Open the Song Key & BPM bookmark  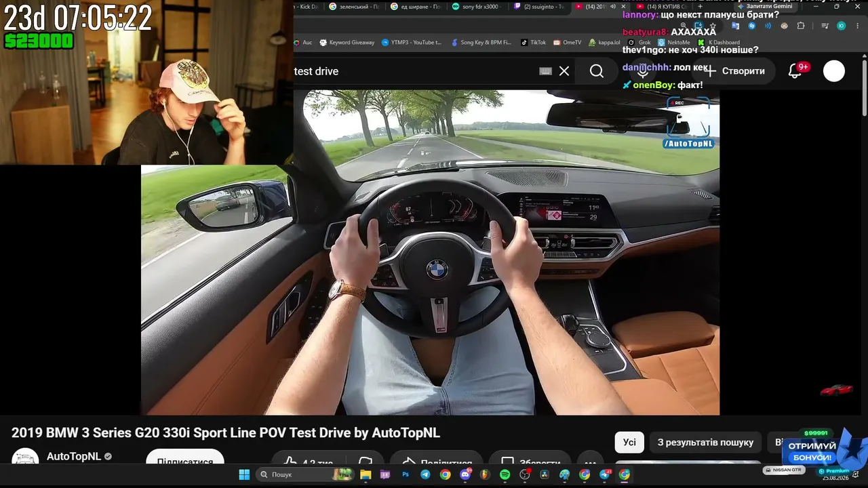[x=481, y=42]
